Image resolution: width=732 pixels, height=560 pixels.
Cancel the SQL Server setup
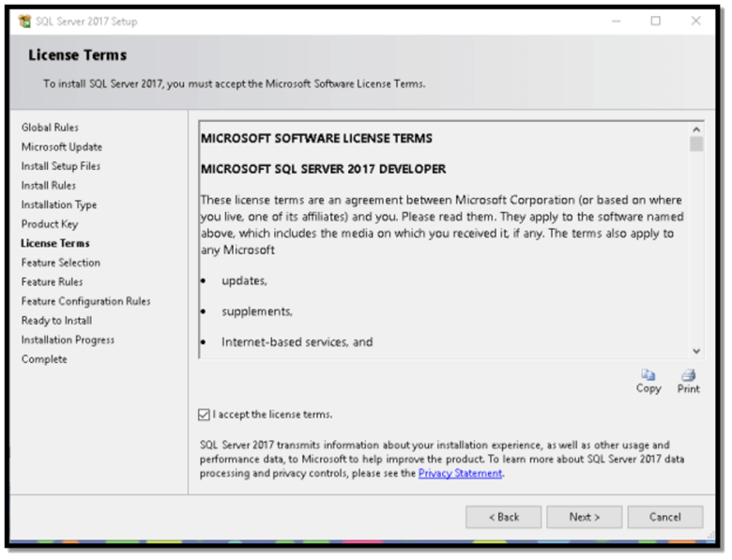pyautogui.click(x=665, y=517)
